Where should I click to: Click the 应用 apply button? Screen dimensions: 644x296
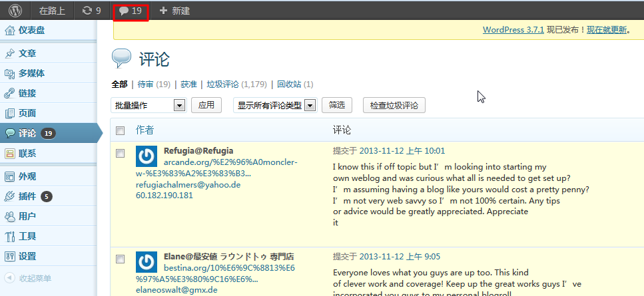206,105
